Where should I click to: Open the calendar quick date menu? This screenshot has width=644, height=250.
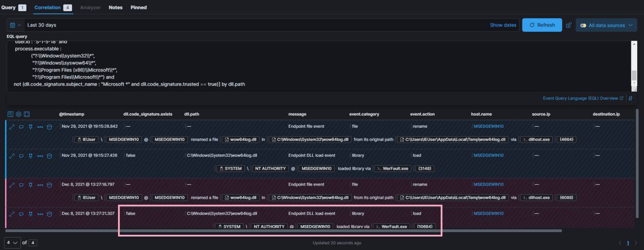tap(15, 25)
